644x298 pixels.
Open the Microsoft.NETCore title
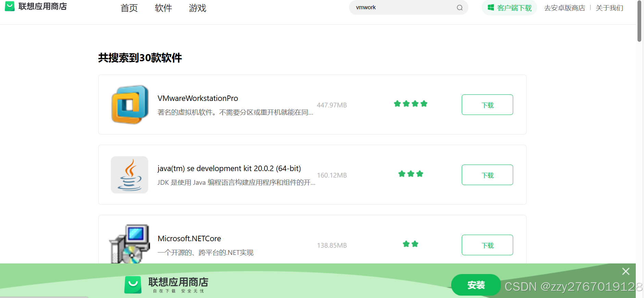(189, 238)
